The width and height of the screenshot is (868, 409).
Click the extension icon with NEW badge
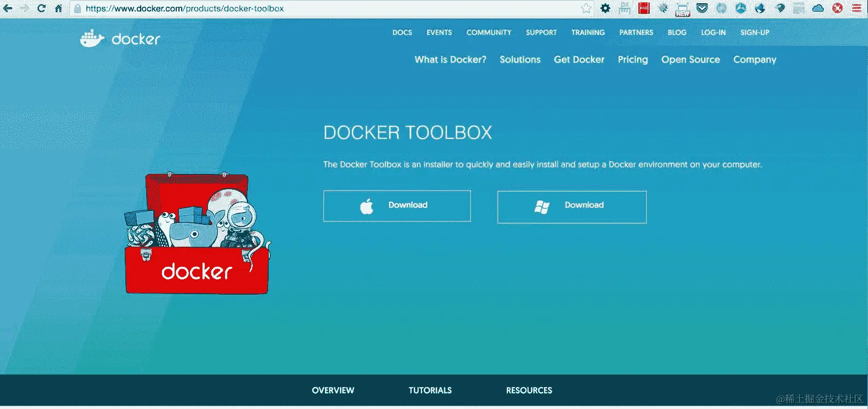pos(682,9)
